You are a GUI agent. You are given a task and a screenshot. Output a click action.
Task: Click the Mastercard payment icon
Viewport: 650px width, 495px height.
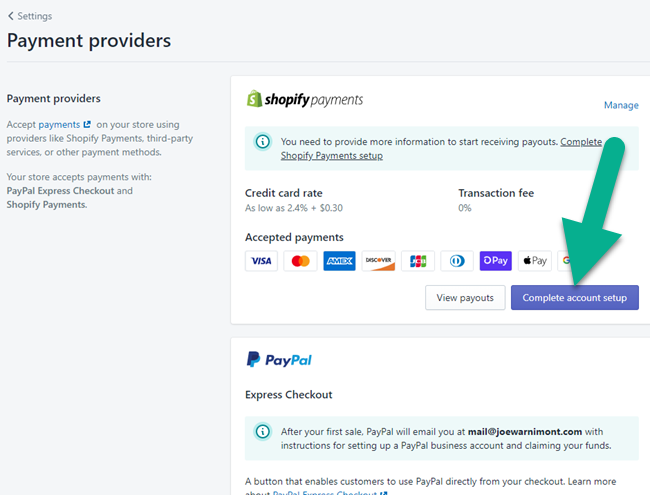pyautogui.click(x=300, y=261)
